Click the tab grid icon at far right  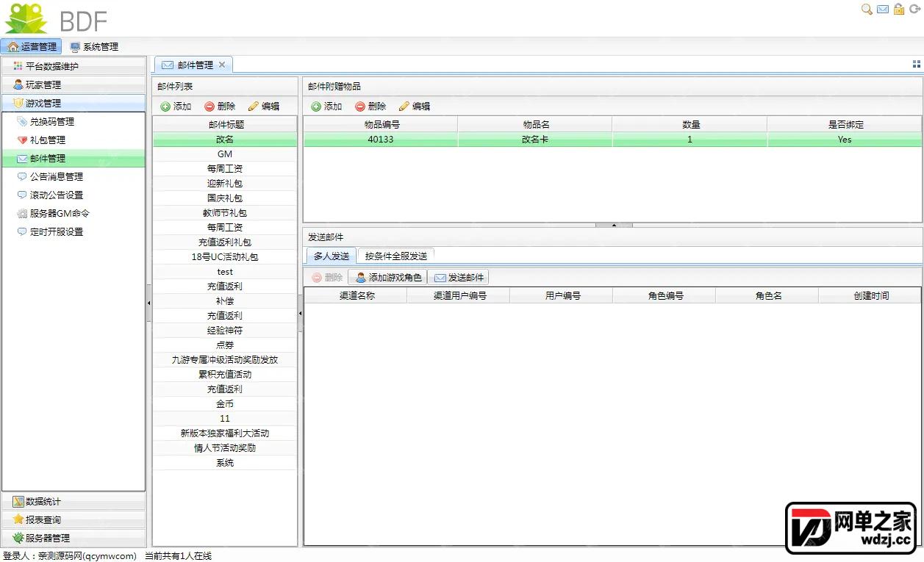click(917, 65)
